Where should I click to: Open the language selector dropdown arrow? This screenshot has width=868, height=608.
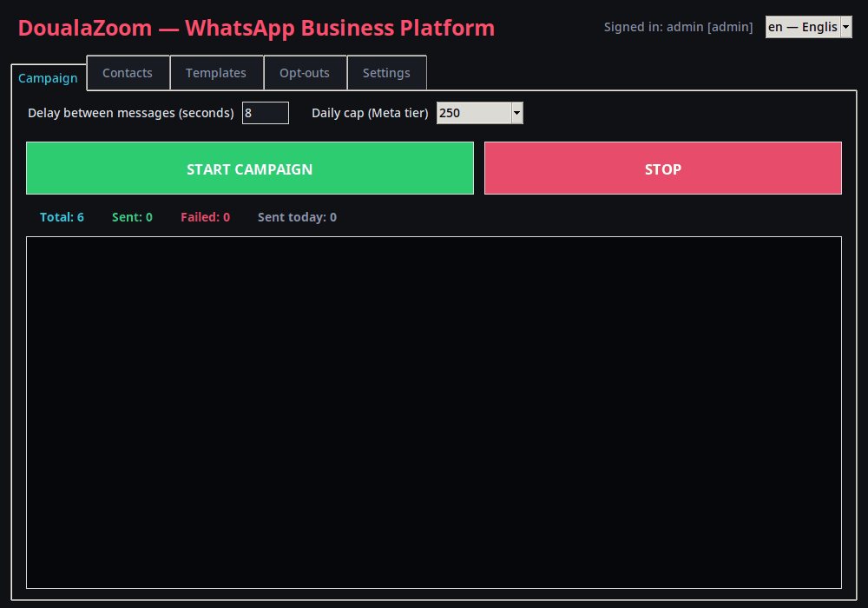pos(845,27)
